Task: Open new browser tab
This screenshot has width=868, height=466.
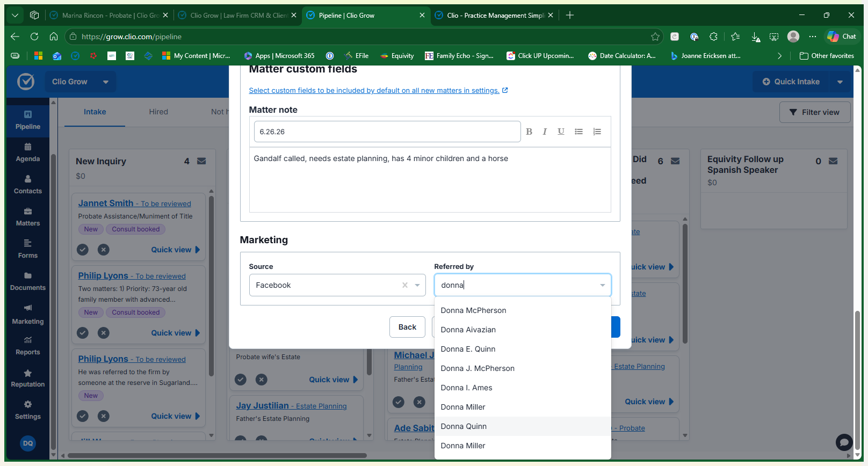Action: [x=570, y=16]
